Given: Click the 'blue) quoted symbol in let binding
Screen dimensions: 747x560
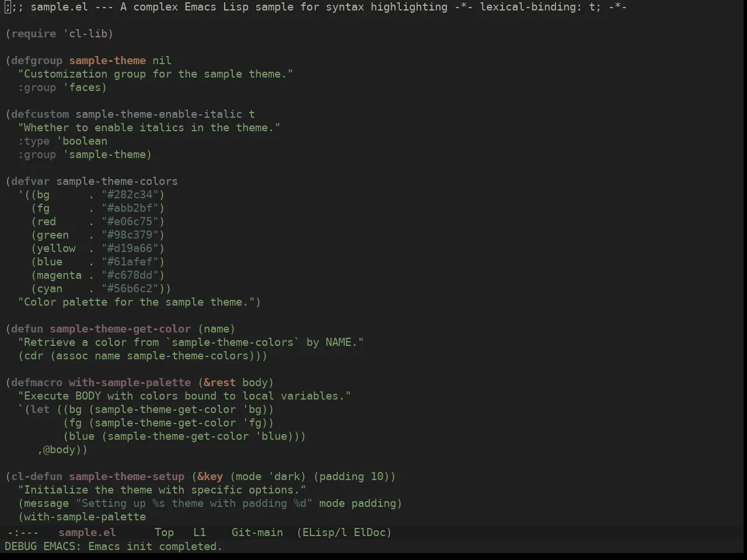Looking at the screenshot, I should pos(274,436).
